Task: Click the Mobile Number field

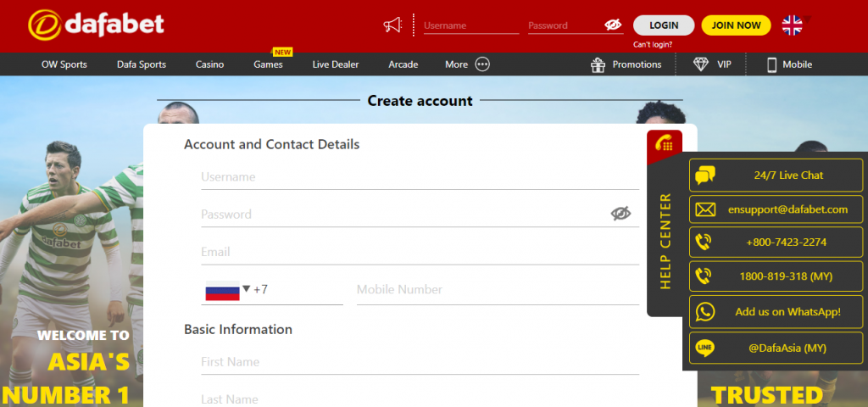Action: pyautogui.click(x=498, y=290)
